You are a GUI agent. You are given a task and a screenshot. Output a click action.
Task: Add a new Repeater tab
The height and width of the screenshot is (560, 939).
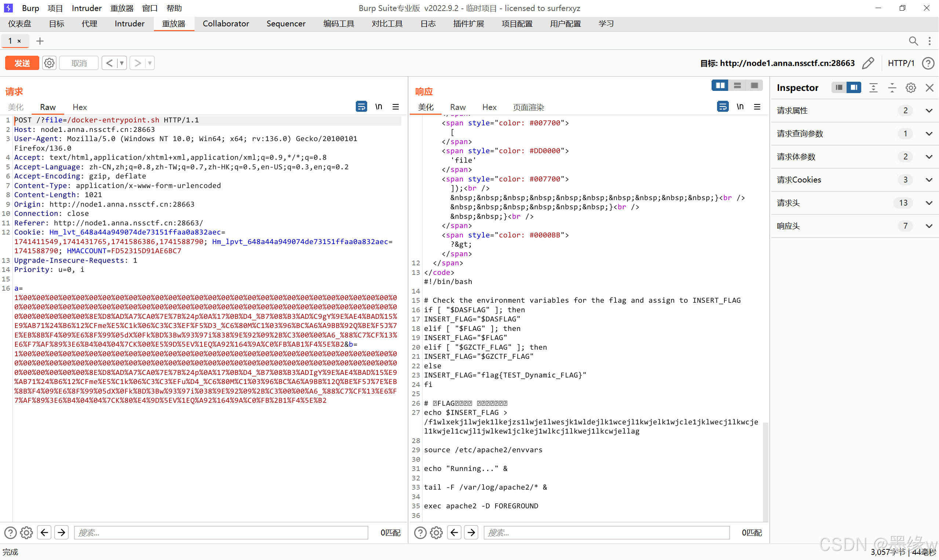[40, 41]
